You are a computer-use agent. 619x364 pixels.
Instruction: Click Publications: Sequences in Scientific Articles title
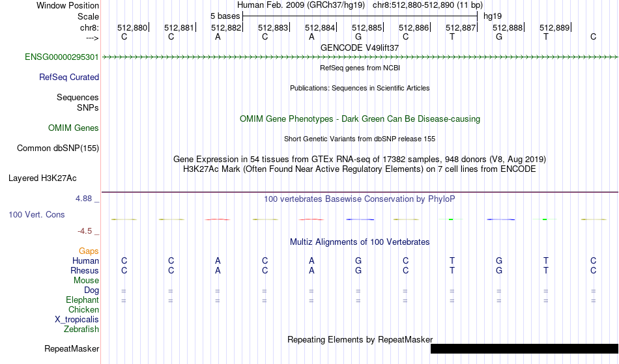[360, 88]
